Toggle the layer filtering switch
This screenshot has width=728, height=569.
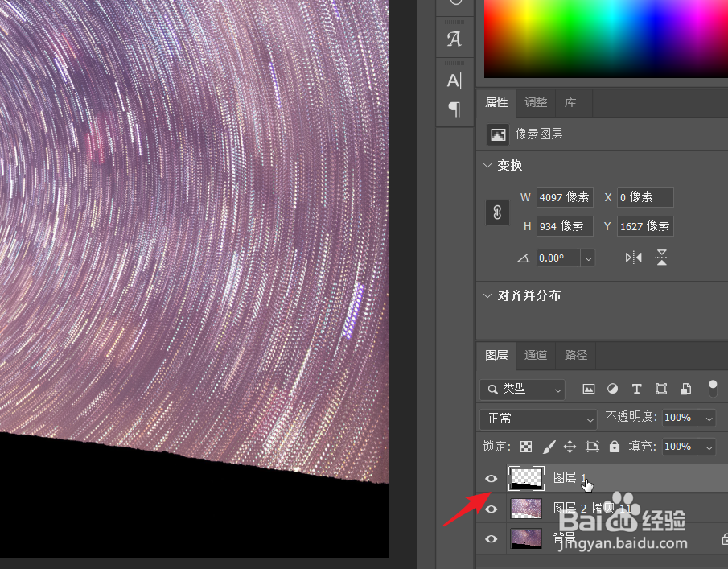pyautogui.click(x=713, y=388)
